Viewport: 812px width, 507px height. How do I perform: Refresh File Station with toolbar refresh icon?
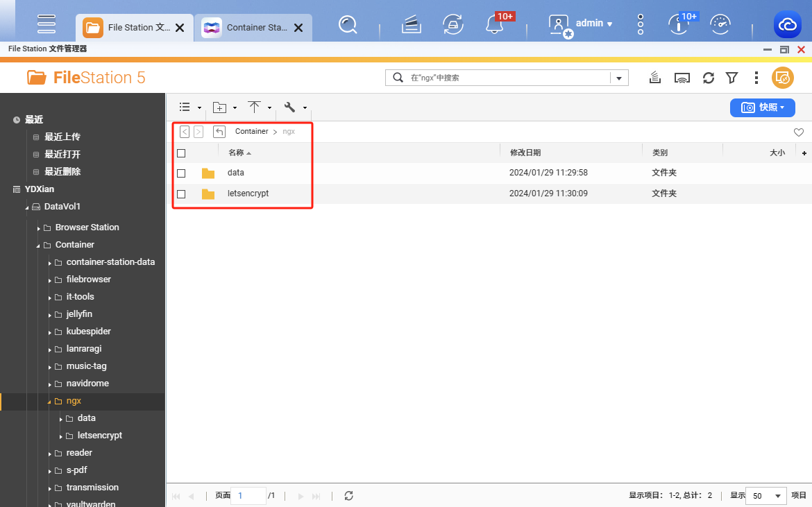pos(709,78)
